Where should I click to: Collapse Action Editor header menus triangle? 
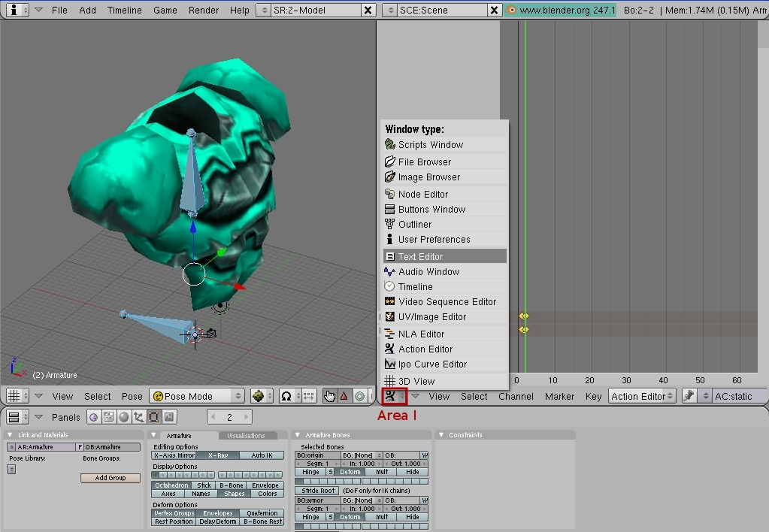416,396
